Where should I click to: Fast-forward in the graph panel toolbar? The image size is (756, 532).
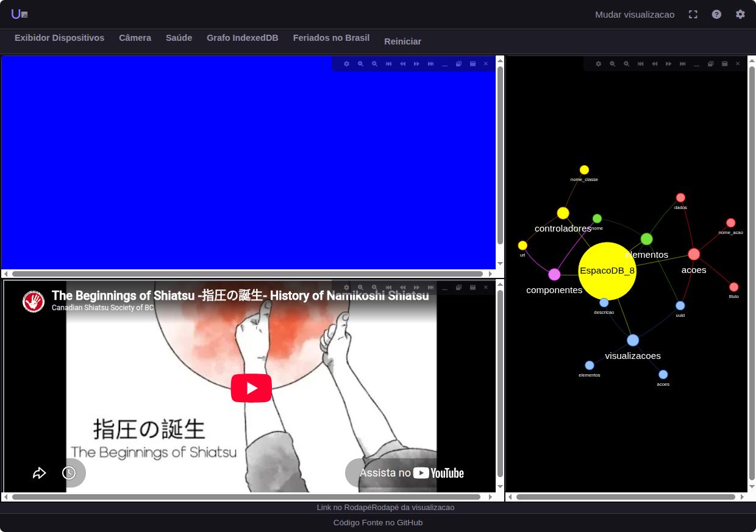668,64
